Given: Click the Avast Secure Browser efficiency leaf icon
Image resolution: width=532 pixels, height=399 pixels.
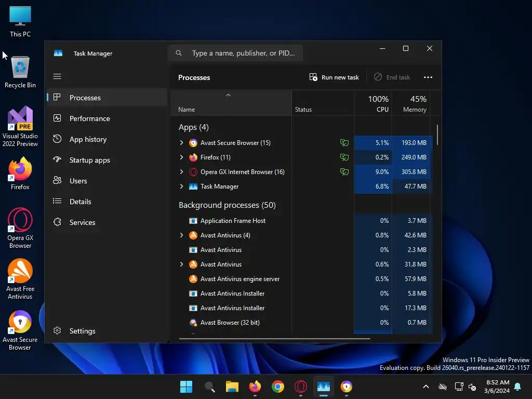Looking at the screenshot, I should [x=344, y=143].
